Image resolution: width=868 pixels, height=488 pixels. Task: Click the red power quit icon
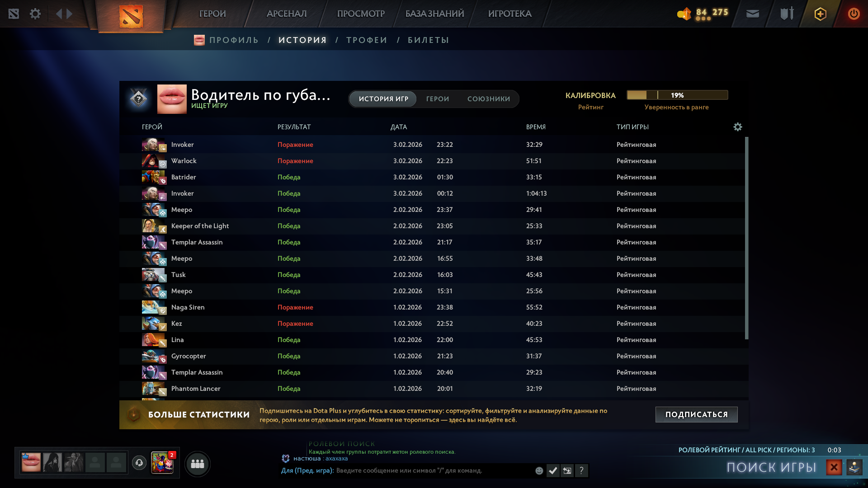[854, 14]
